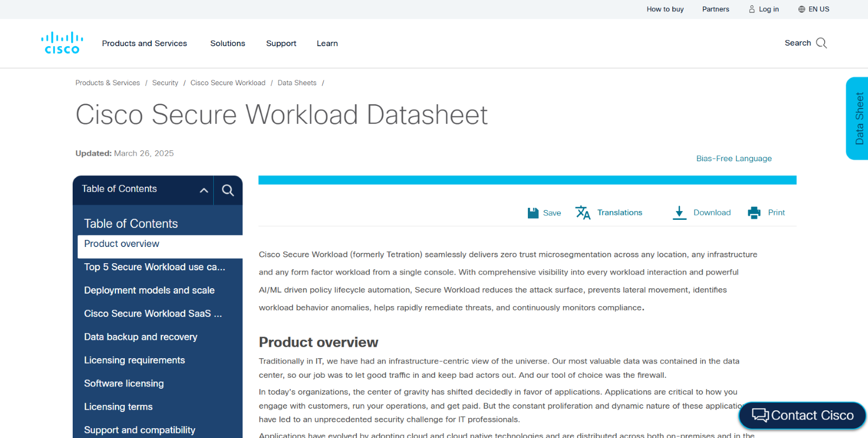Open How to buy link
The image size is (868, 438).
[665, 9]
